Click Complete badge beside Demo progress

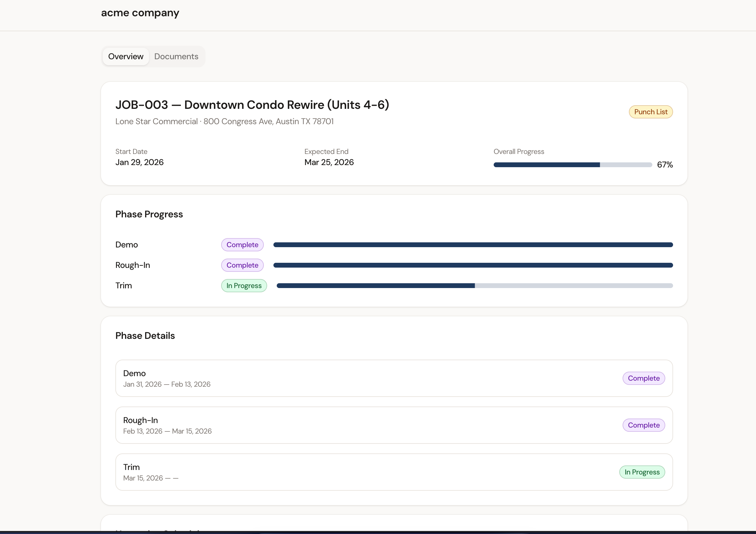point(242,245)
